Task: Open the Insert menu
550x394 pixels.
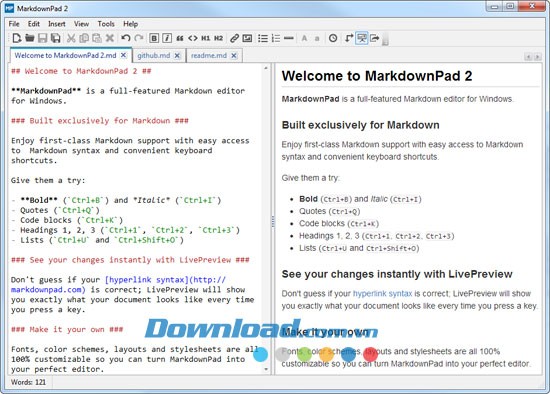Action: pyautogui.click(x=57, y=24)
